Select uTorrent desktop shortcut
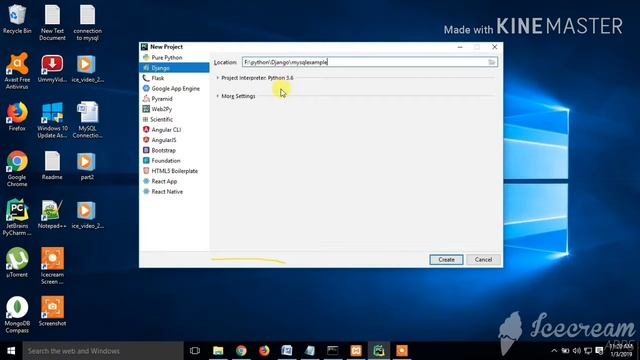 pyautogui.click(x=17, y=262)
